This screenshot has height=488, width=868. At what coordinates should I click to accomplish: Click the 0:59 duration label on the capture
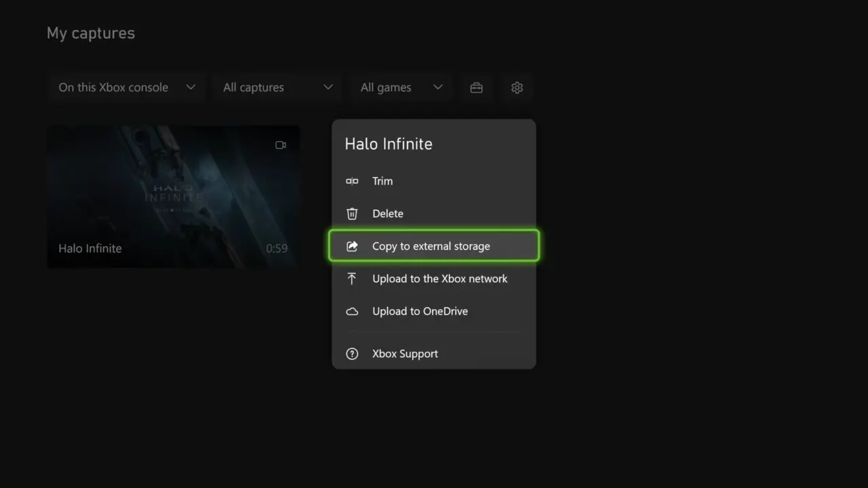pos(277,248)
